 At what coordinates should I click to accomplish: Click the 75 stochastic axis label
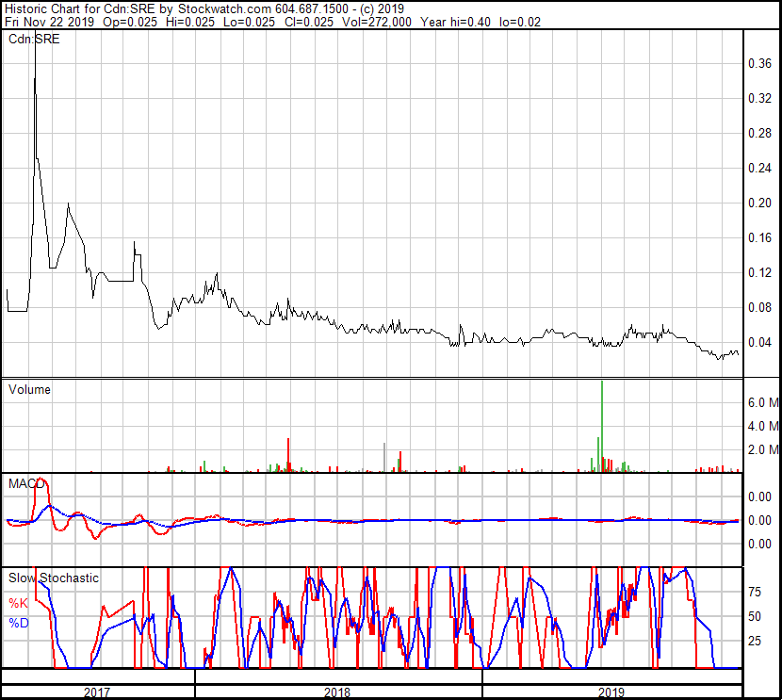tap(755, 592)
